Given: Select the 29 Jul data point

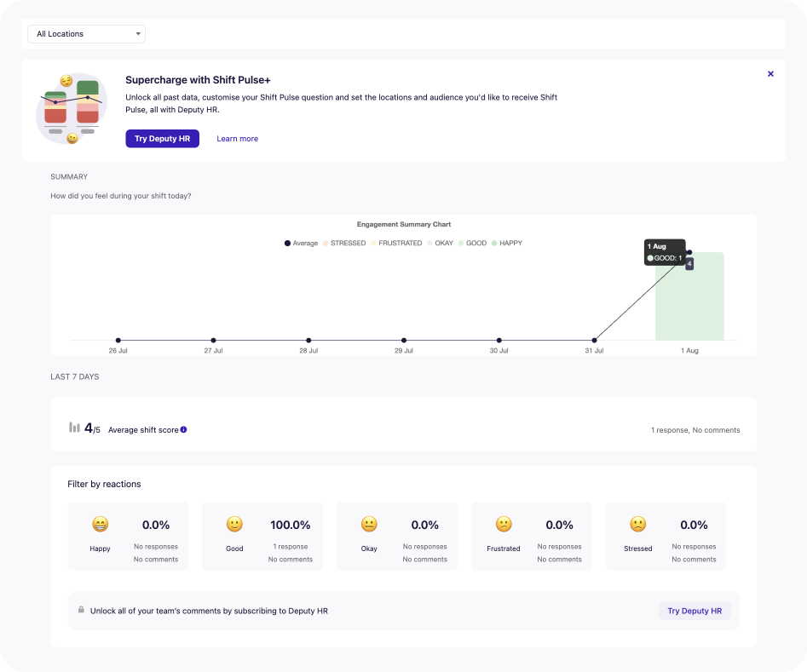Looking at the screenshot, I should (x=404, y=340).
